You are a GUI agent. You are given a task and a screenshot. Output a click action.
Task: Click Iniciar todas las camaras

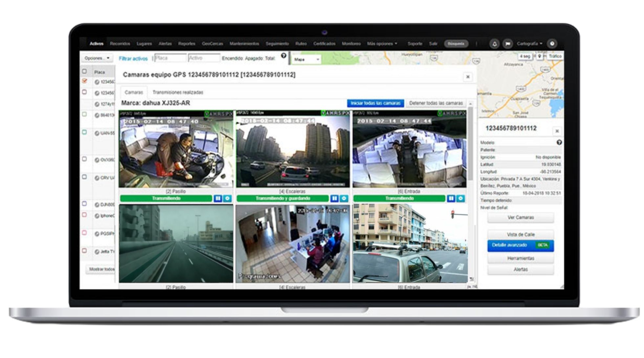375,103
